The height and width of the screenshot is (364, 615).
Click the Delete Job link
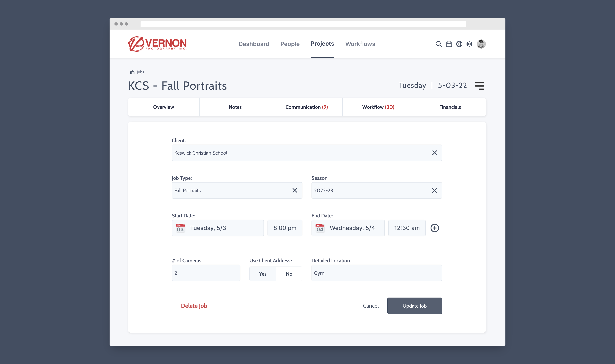(194, 306)
